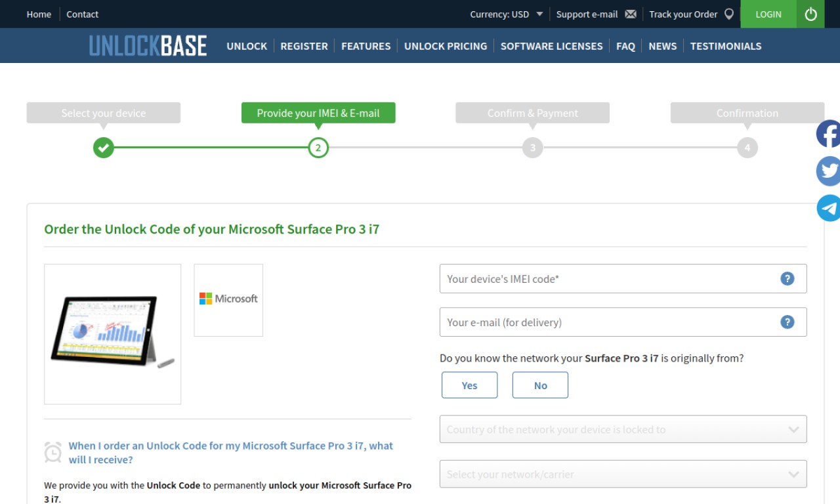
Task: Focus the e-mail for delivery field
Action: click(x=623, y=322)
